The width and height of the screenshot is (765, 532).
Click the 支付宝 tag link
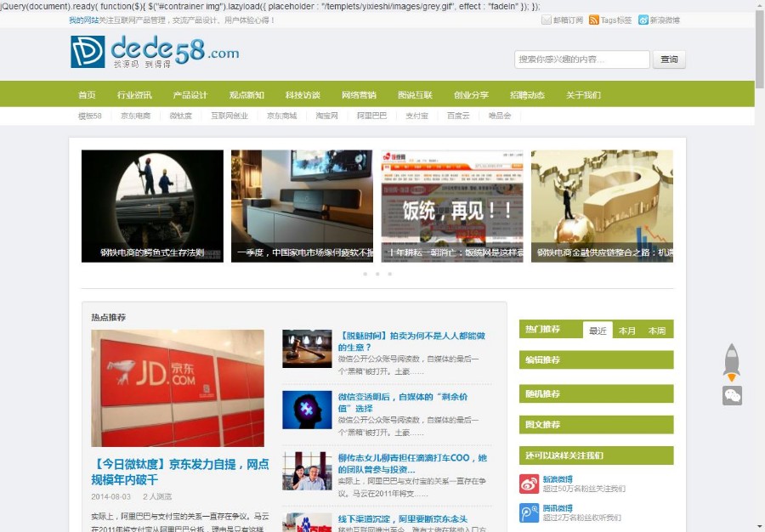tap(416, 116)
